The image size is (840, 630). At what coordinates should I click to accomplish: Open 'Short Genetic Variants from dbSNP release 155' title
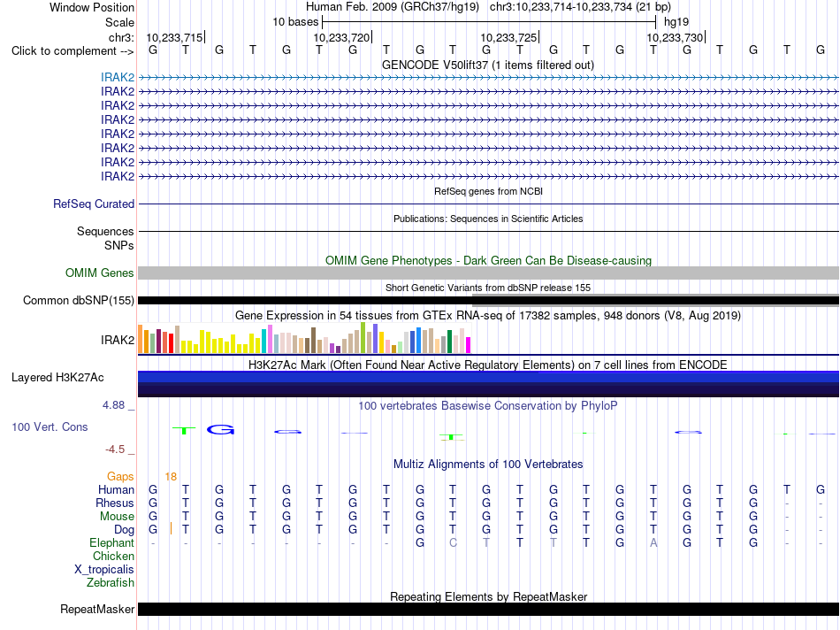tap(488, 288)
